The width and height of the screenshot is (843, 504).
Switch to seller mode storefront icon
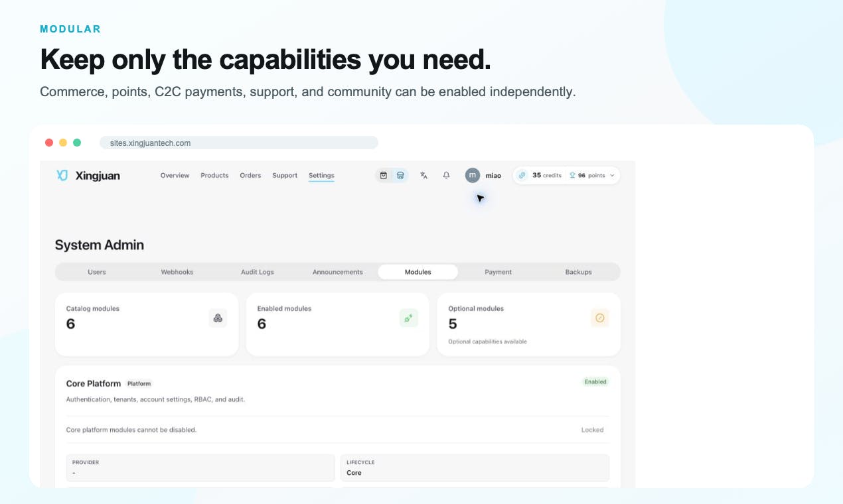(400, 175)
